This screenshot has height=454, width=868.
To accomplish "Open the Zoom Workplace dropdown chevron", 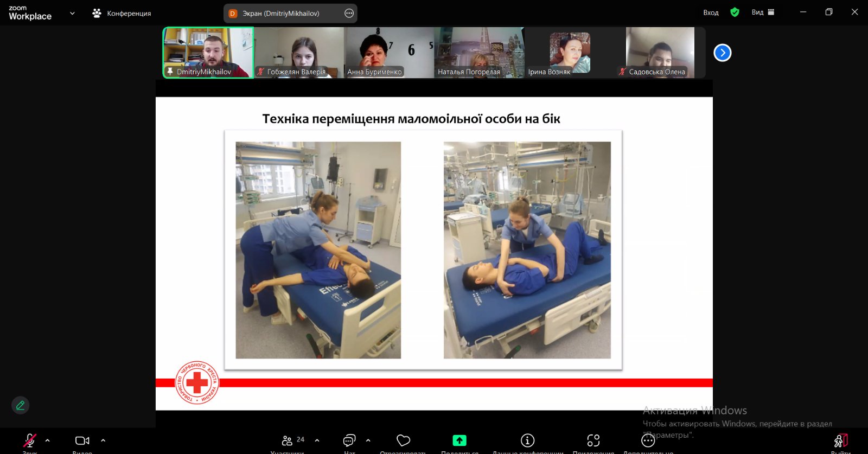I will [72, 13].
